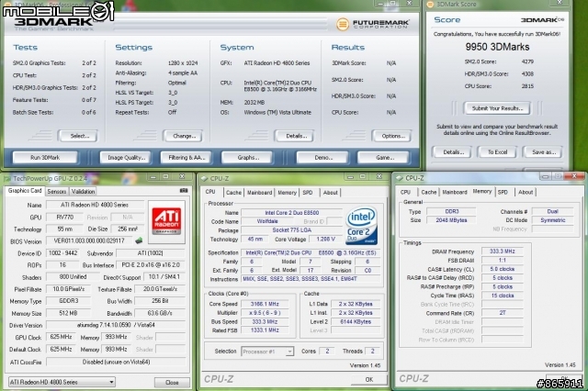Image resolution: width=588 pixels, height=391 pixels.
Task: Click the left CPU-Z window title icon
Action: click(x=204, y=179)
